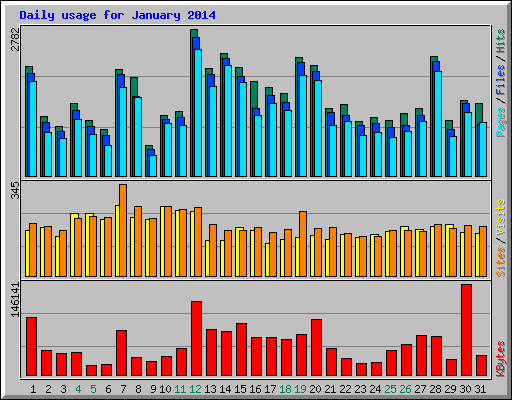Screen dimensions: 512x400
Task: Click the Sites legend label
Action: tap(501, 262)
